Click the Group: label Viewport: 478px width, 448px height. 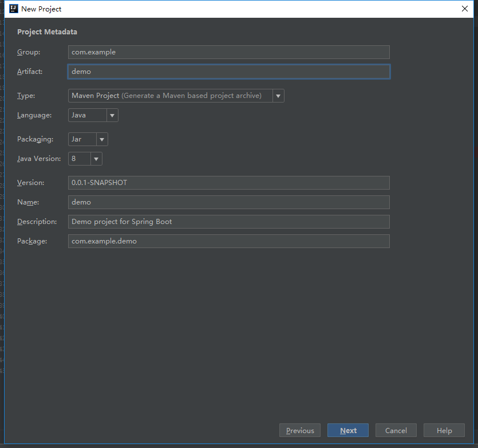click(29, 52)
